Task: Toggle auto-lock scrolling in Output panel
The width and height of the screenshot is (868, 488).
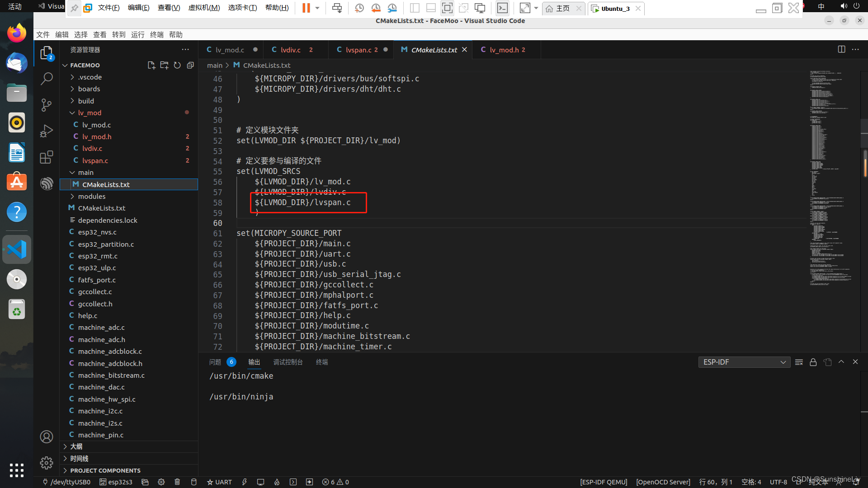Action: pyautogui.click(x=813, y=362)
